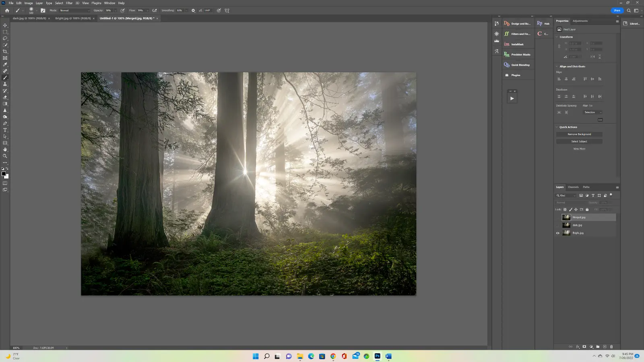This screenshot has height=362, width=644.
Task: Lock transparent pixels for the layer
Action: [x=566, y=209]
